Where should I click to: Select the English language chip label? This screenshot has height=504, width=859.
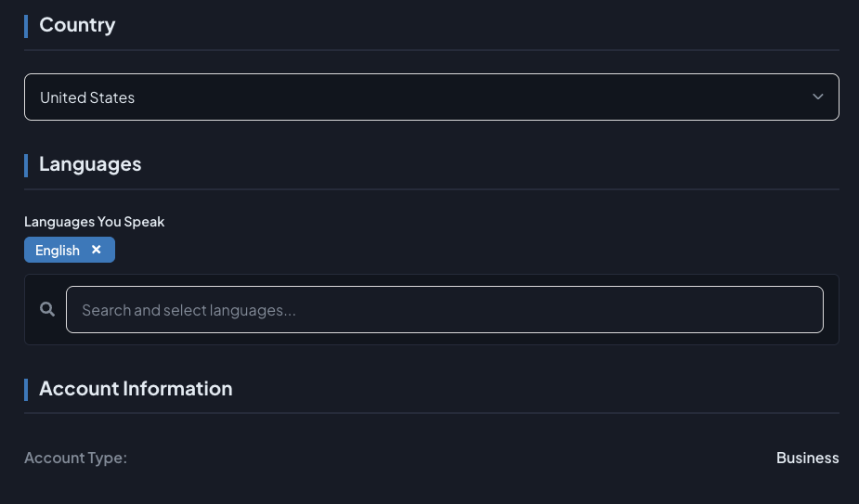(x=58, y=251)
